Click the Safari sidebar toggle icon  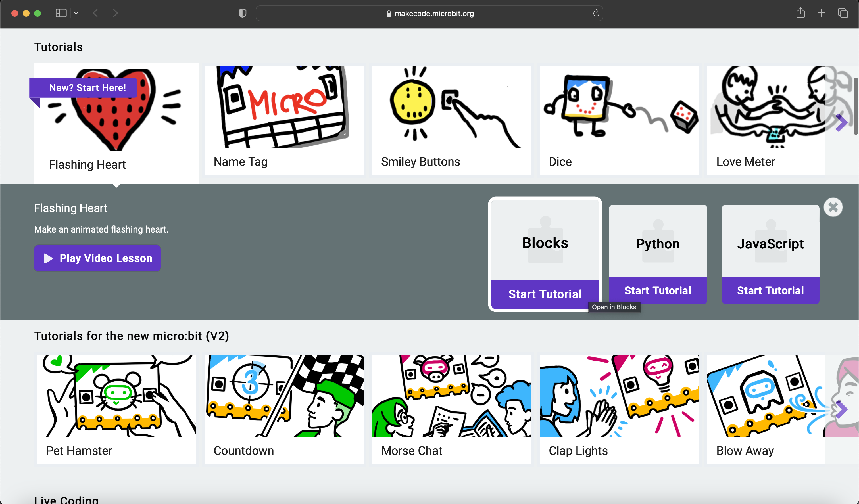click(61, 13)
